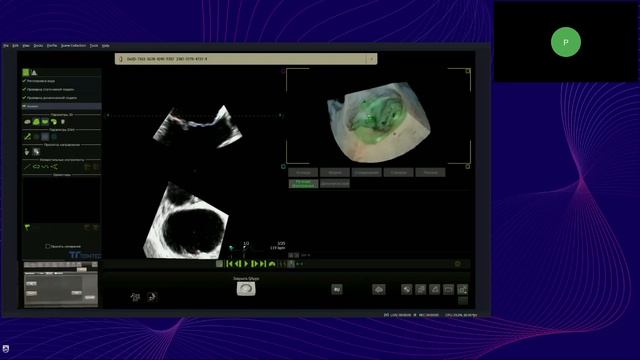Click the downward arrow view icon
This screenshot has height=360, width=640.
[27, 152]
